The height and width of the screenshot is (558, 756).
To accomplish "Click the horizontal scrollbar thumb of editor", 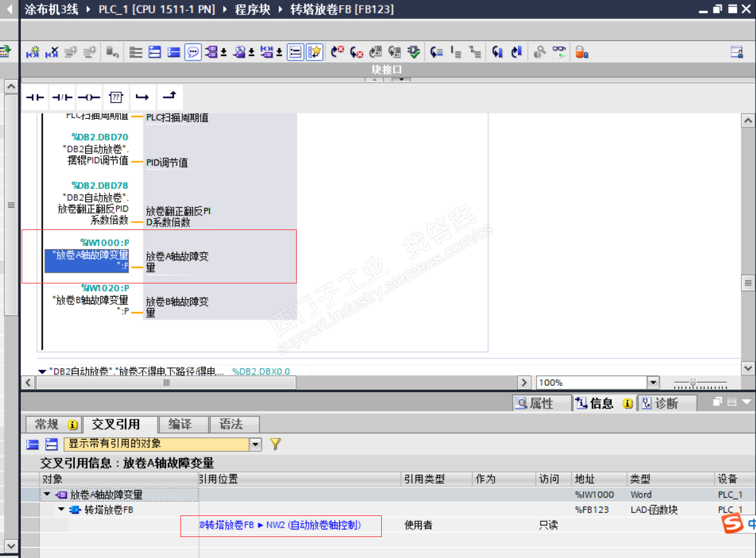I will click(166, 383).
